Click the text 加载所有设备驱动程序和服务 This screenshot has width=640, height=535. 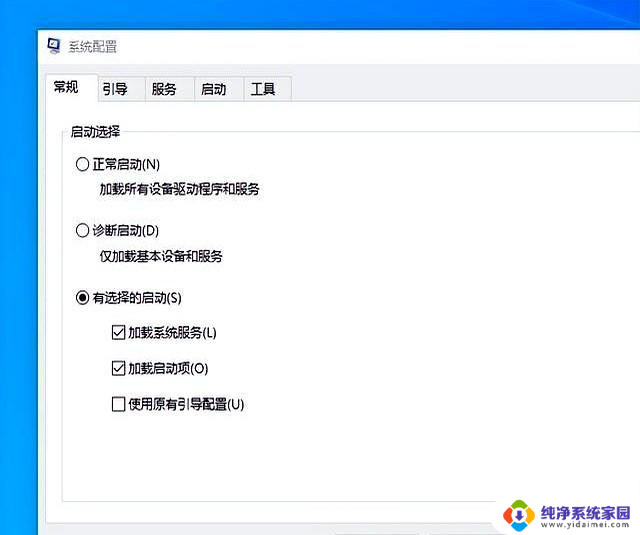coord(180,189)
